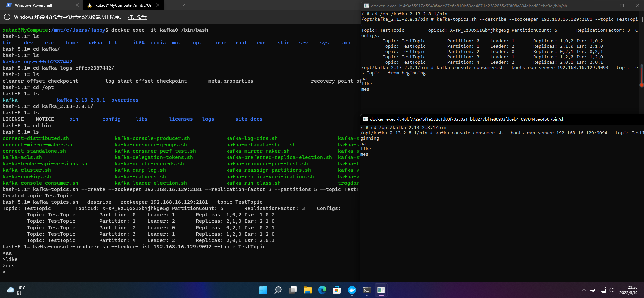Click kafka-consumer-groups.sh in the listing
The width and height of the screenshot is (644, 298).
click(x=150, y=145)
